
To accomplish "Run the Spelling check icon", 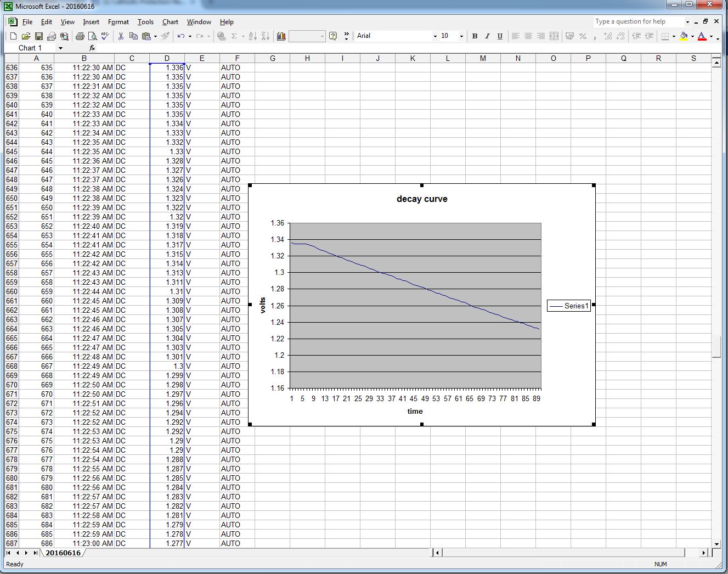I will point(105,36).
